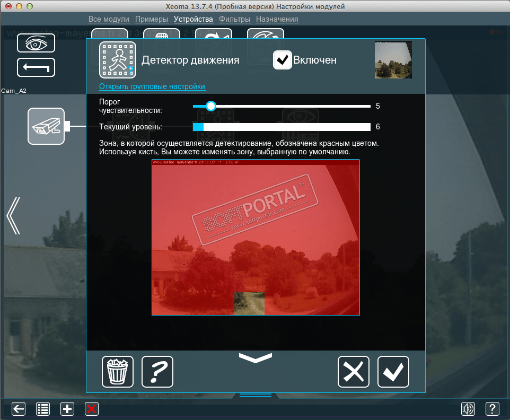Open help via bottom right question icon
This screenshot has height=420, width=510.
point(493,409)
